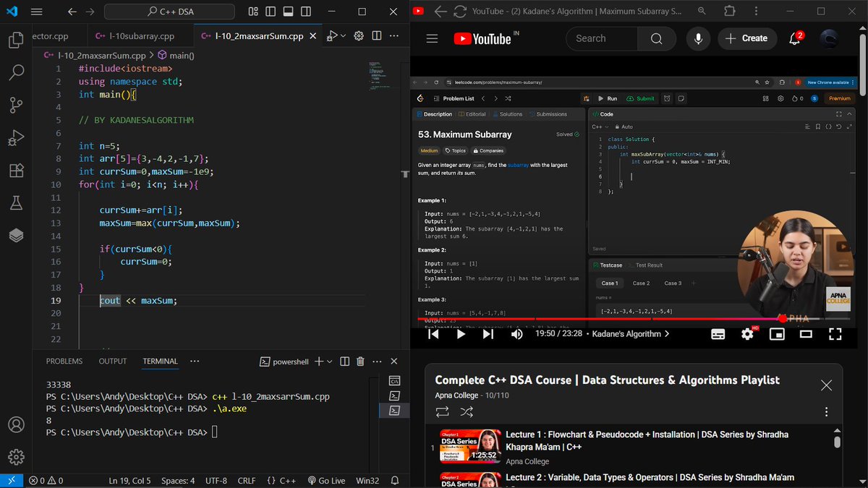Image resolution: width=868 pixels, height=488 pixels.
Task: Switch to the PROBLEMS panel tab
Action: click(64, 361)
